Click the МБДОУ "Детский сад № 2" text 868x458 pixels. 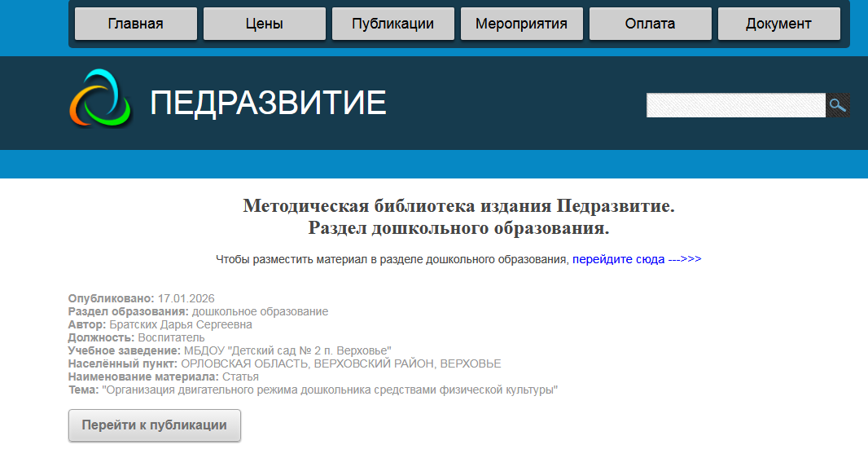pos(287,350)
